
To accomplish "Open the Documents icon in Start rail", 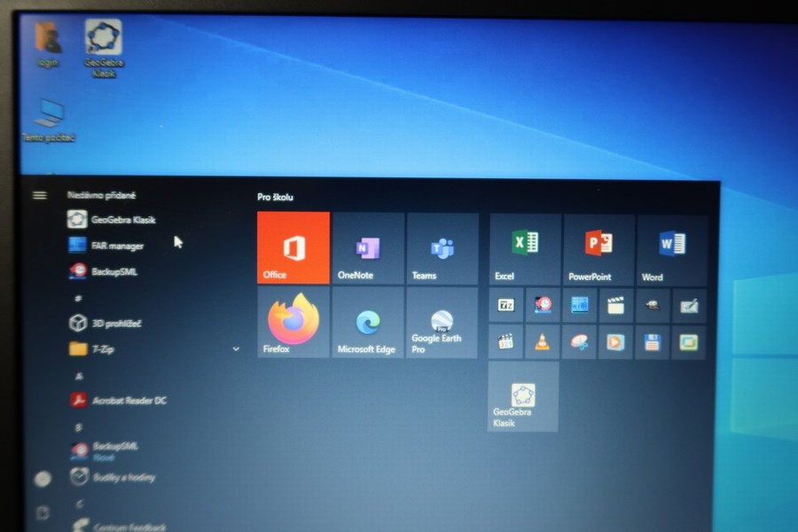I will coord(43,512).
